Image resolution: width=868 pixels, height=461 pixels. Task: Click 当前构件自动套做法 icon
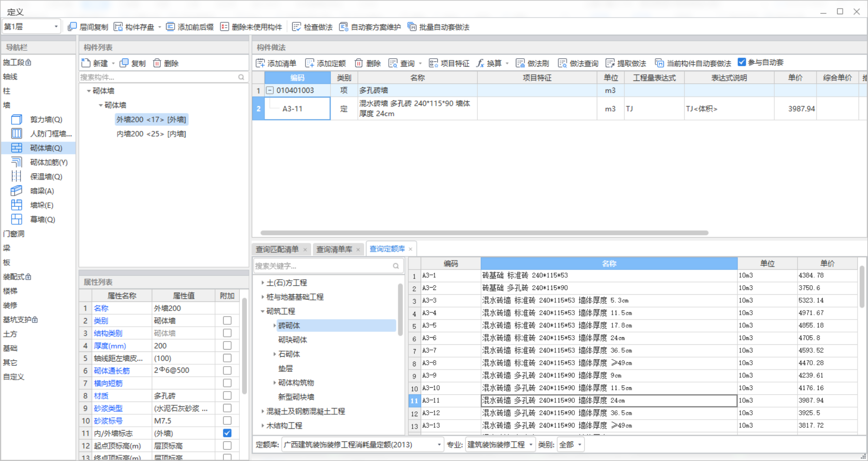click(x=660, y=63)
